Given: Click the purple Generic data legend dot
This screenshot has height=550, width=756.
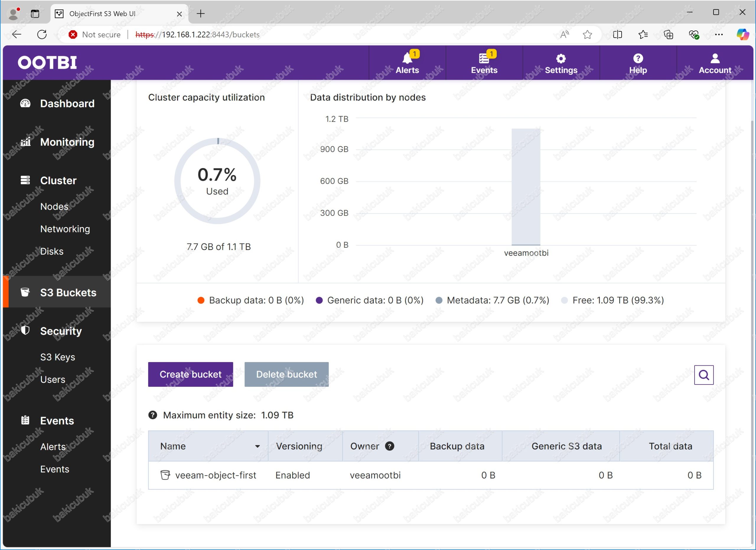Looking at the screenshot, I should tap(319, 300).
